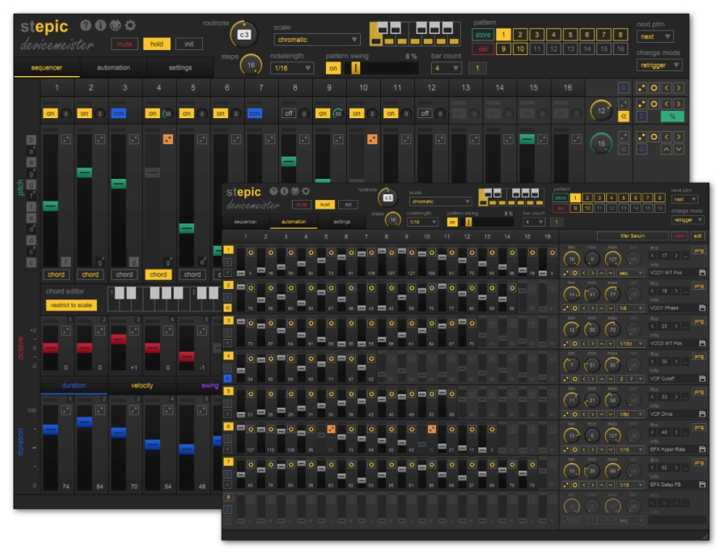Click the dice randomize icon on pitch step 10

(x=372, y=139)
